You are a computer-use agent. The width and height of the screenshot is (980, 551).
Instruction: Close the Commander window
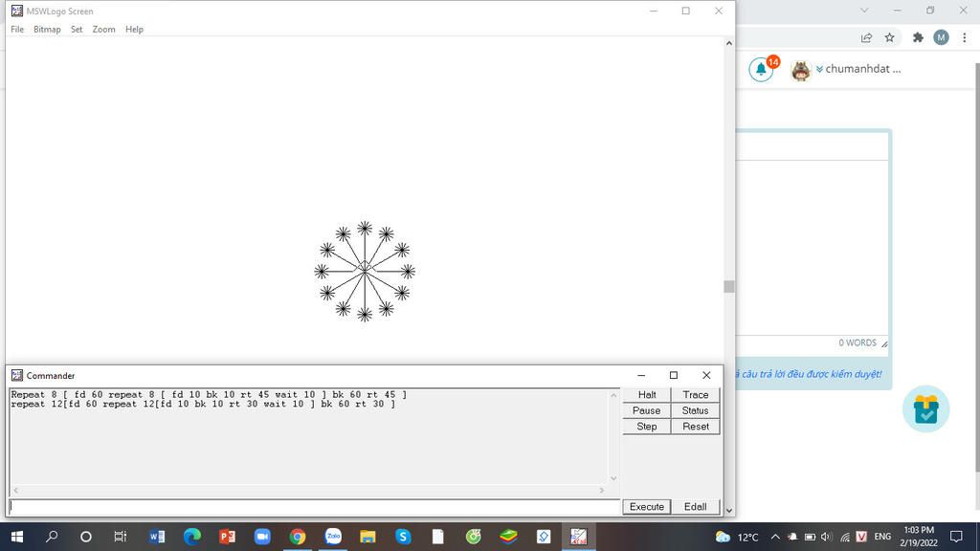click(x=706, y=375)
